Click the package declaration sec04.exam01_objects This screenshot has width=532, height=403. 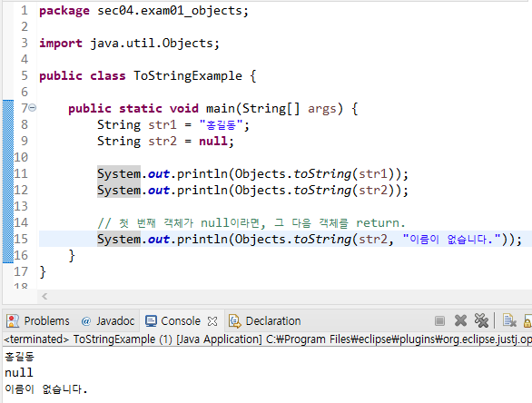point(143,11)
